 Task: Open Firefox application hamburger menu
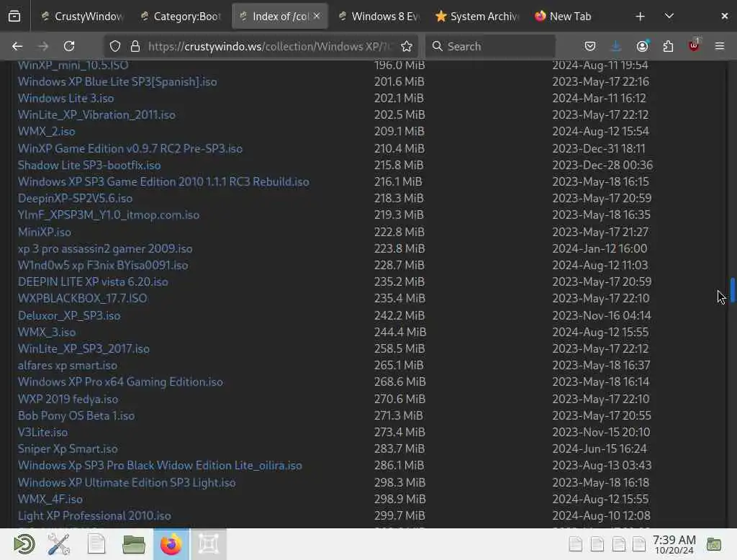tap(720, 46)
